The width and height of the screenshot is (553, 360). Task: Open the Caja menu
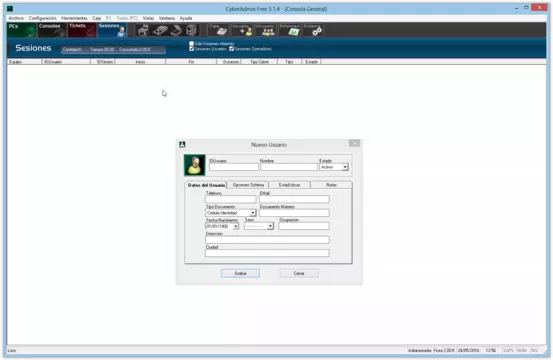pos(97,18)
